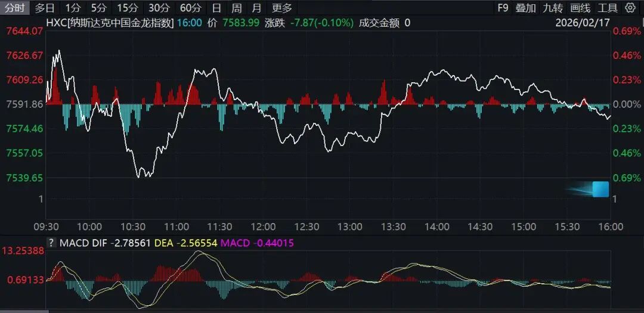Open the 画线 drawing tools

point(580,8)
